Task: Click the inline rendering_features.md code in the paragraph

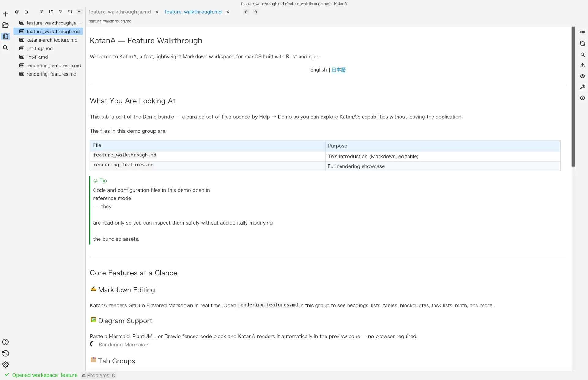Action: click(x=268, y=305)
